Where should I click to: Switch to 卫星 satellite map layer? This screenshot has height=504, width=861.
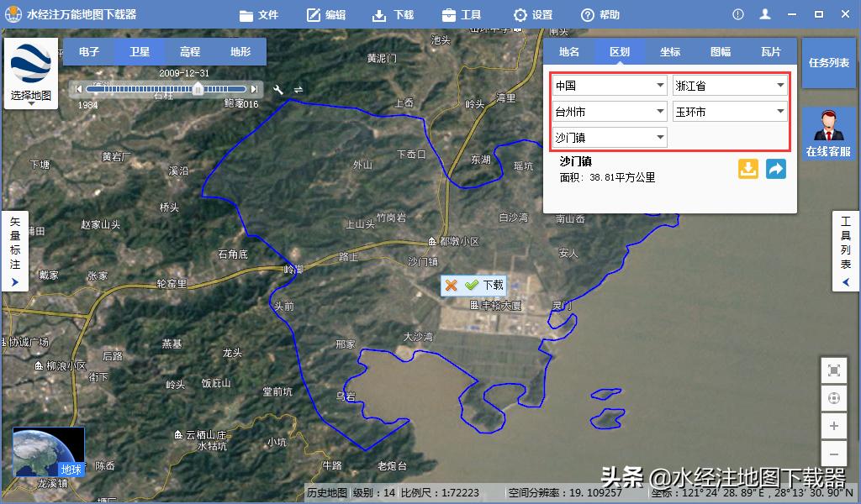(140, 51)
